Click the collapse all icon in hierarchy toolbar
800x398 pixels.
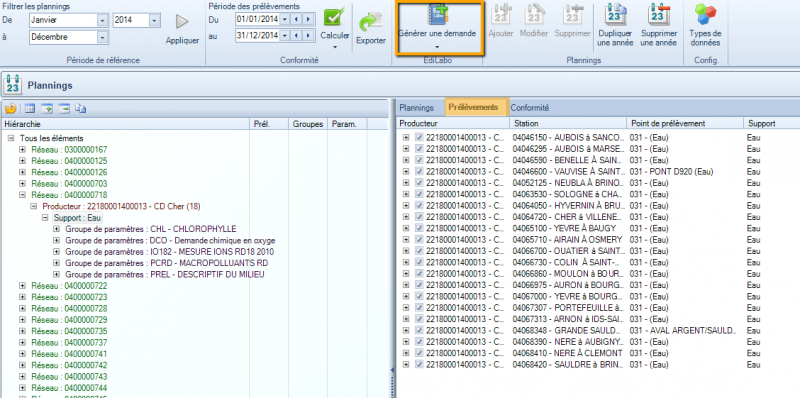[64, 108]
